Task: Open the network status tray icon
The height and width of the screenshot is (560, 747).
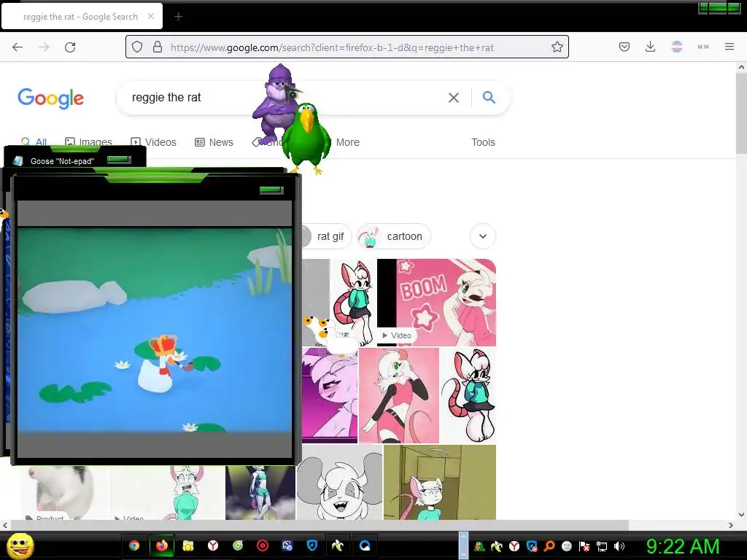Action: coord(602,546)
